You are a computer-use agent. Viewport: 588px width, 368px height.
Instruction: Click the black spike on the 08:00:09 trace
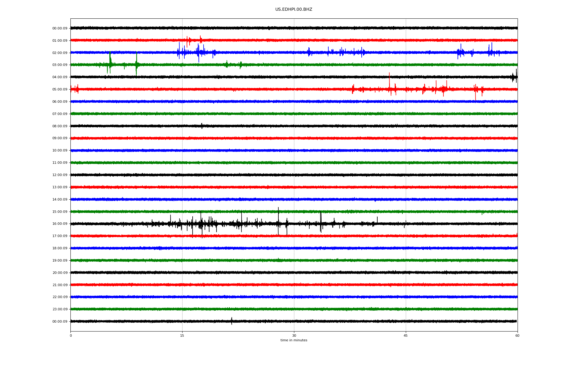[x=202, y=126]
